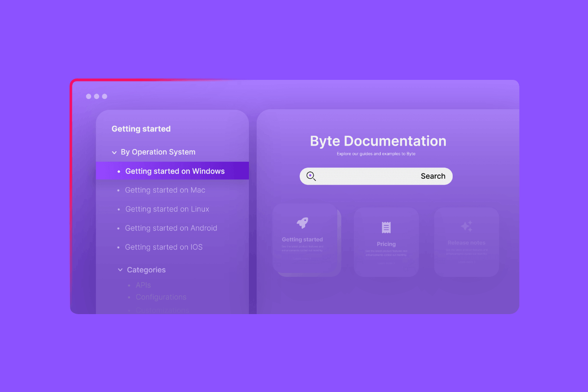Open the Getting started sidebar header
The image size is (588, 392).
[x=141, y=128]
